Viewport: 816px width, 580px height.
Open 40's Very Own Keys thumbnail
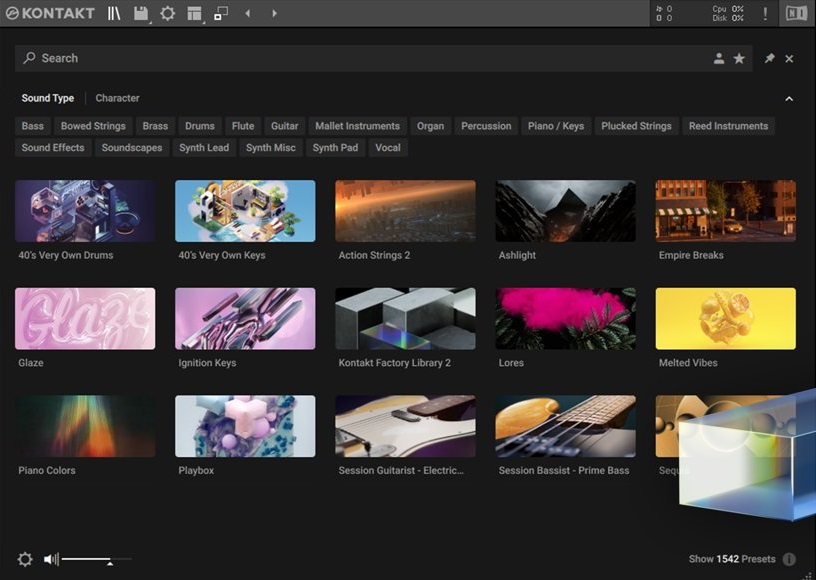(x=245, y=211)
